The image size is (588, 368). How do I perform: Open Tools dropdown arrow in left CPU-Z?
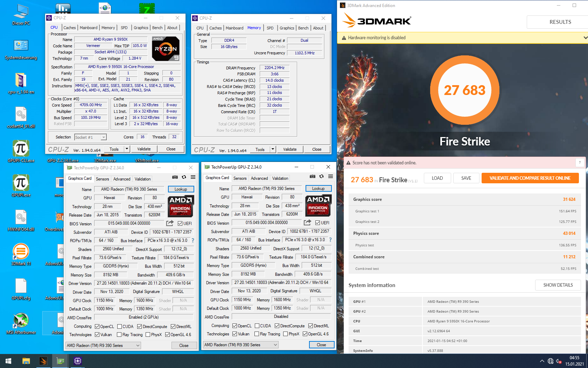tap(127, 149)
